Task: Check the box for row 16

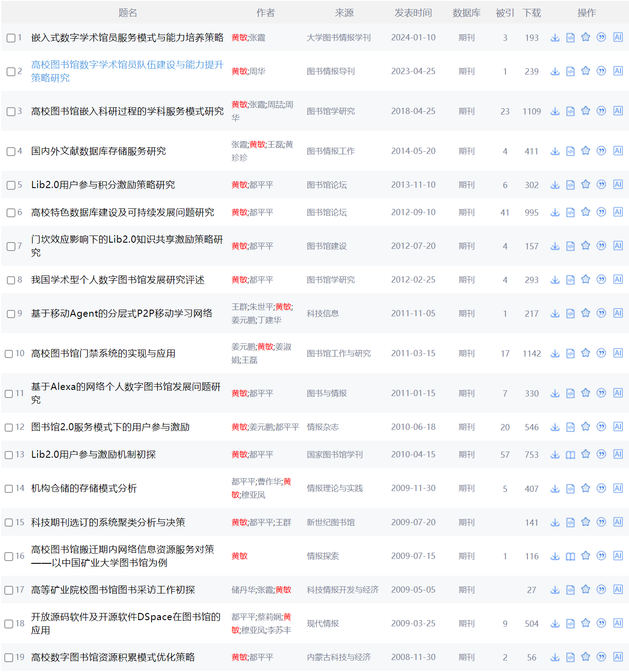Action: point(8,556)
